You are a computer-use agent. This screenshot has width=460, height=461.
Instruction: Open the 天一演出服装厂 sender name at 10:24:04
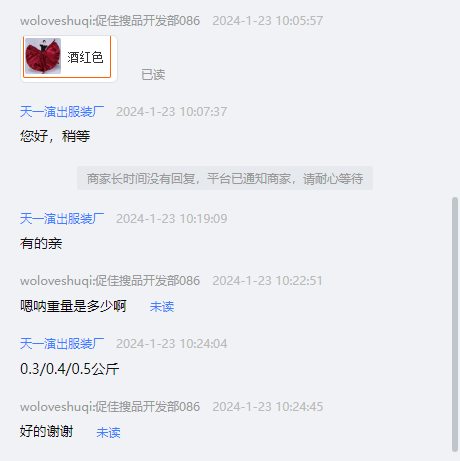pos(62,344)
